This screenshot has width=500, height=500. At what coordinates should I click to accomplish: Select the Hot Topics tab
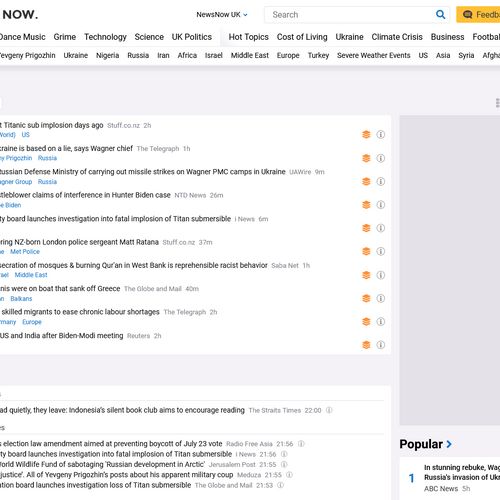coord(249,37)
